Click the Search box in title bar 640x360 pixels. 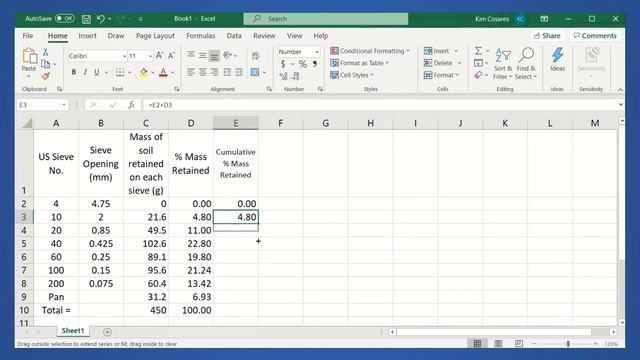pyautogui.click(x=326, y=19)
